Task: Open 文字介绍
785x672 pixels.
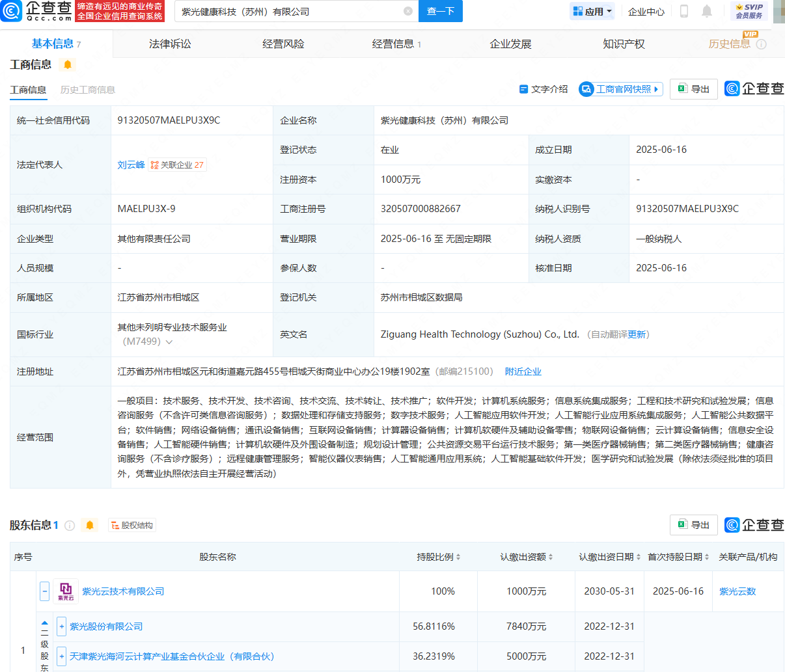Action: (x=544, y=89)
